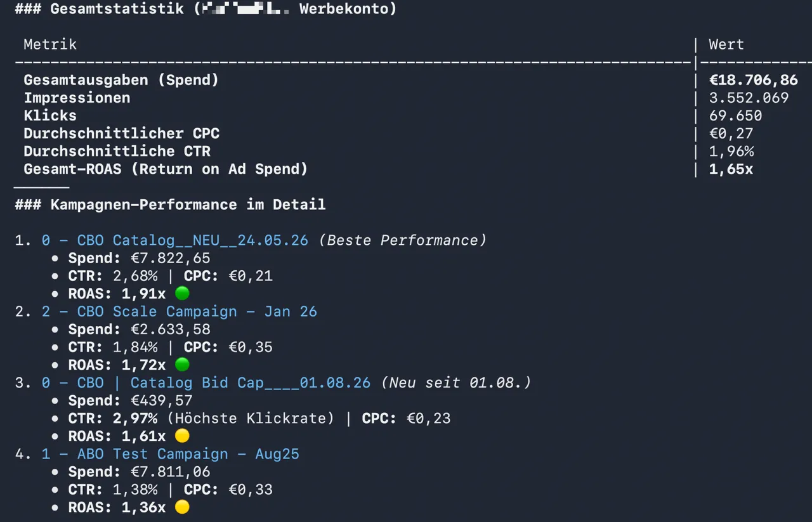Click the green ROAS 1,91x status dot
This screenshot has height=522, width=812.
pyautogui.click(x=182, y=294)
